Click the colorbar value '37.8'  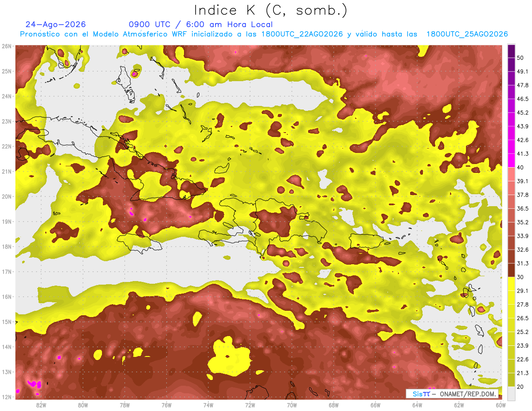pos(523,195)
